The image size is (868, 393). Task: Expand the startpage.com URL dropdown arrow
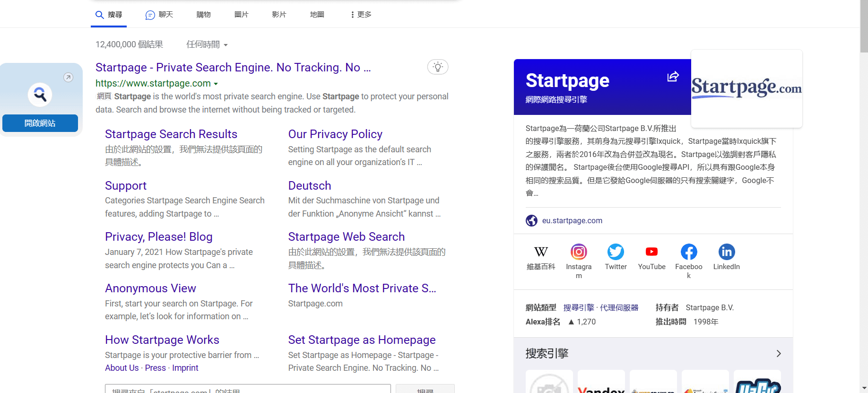point(216,84)
